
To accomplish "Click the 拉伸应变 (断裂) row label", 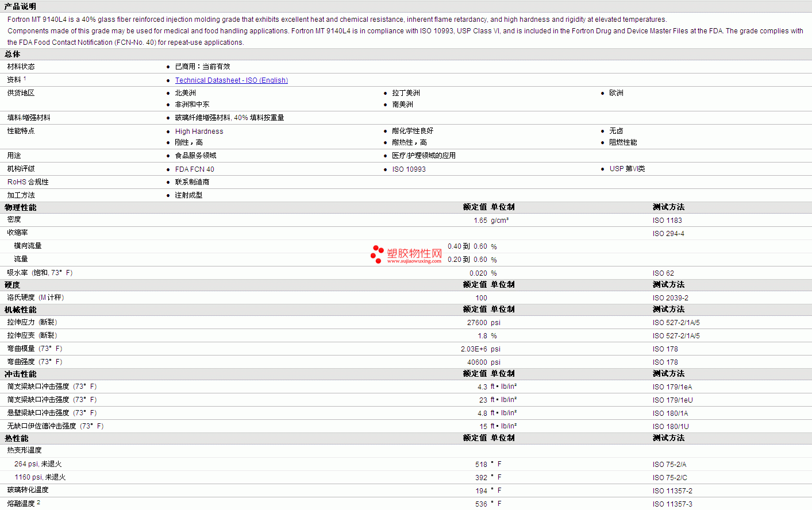I will pos(32,335).
